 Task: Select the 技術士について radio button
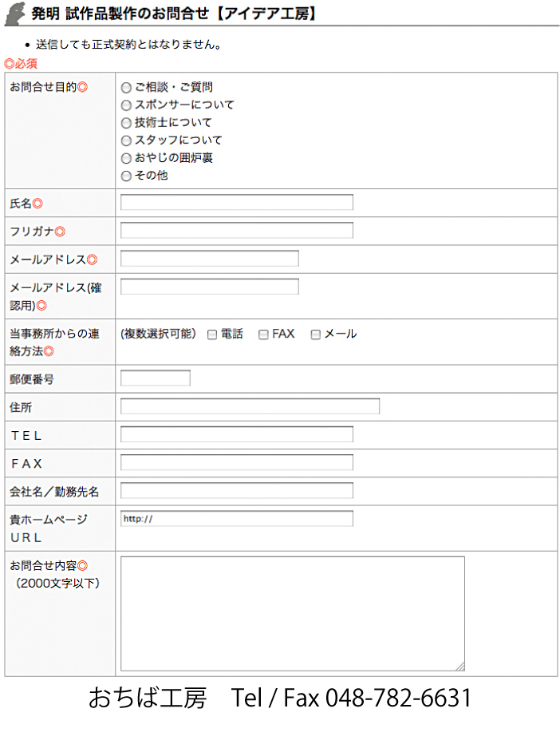click(x=126, y=123)
